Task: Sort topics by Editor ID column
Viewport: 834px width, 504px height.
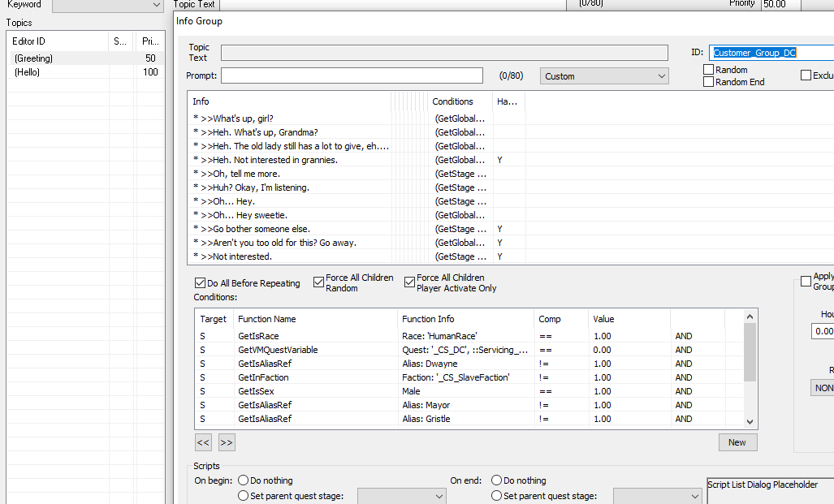Action: coord(58,41)
